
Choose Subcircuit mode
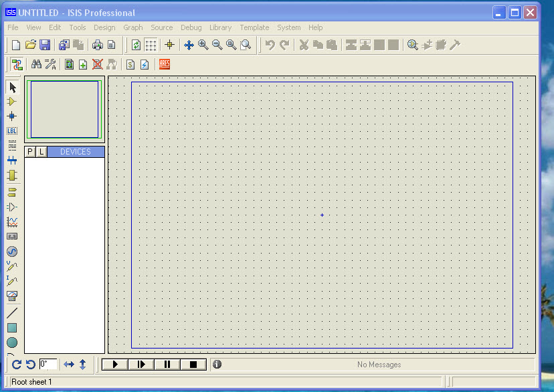coord(12,175)
